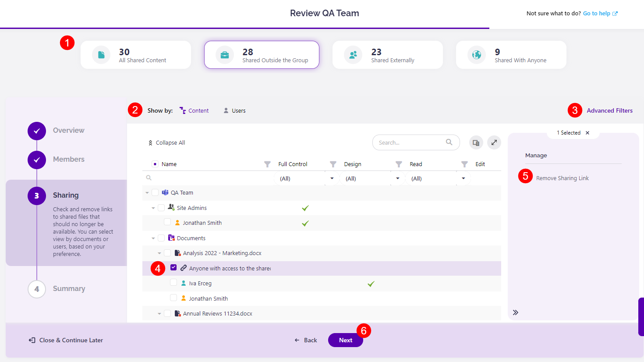Screen dimensions: 644x362
Task: Click the people icon on Shared Externally card
Action: [x=353, y=54]
